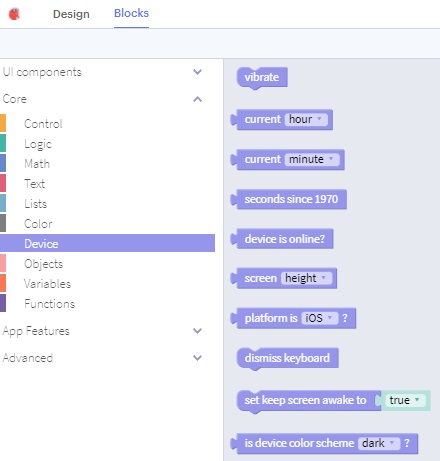440x461 pixels.
Task: Pick the dismiss keyboard block
Action: (x=287, y=358)
